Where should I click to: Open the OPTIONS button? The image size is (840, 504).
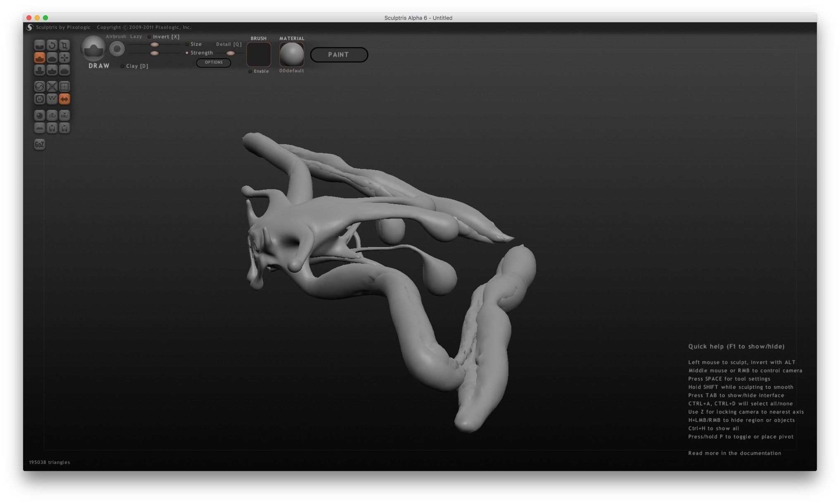pos(213,62)
